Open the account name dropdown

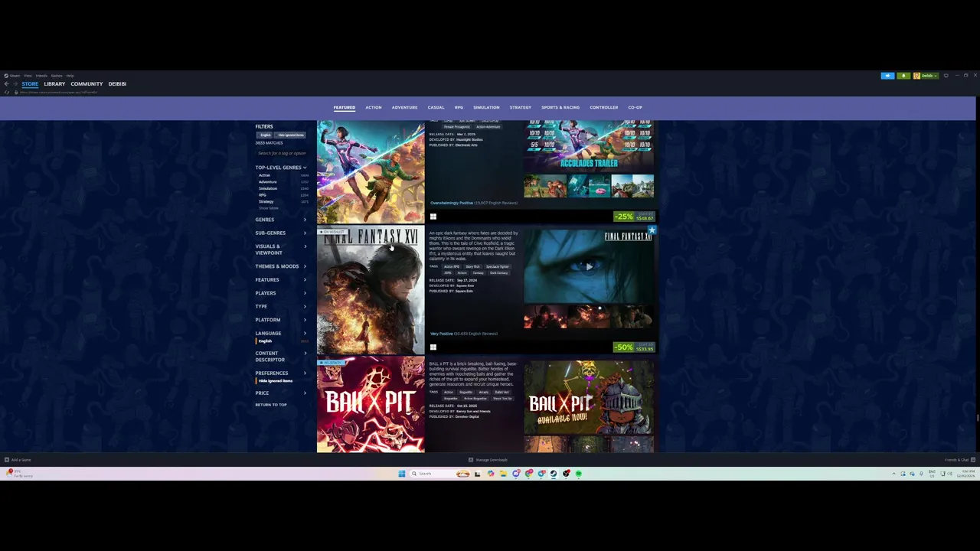[926, 76]
